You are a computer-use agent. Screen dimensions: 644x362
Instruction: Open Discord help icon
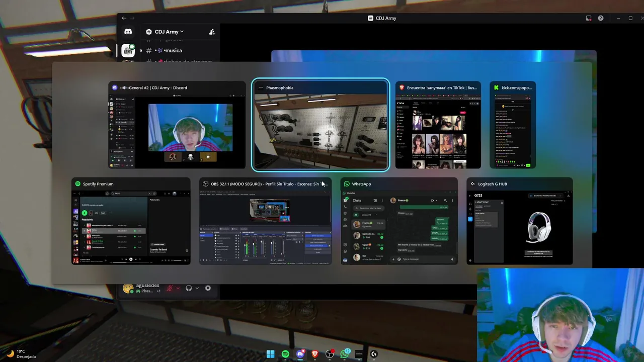[x=601, y=18]
